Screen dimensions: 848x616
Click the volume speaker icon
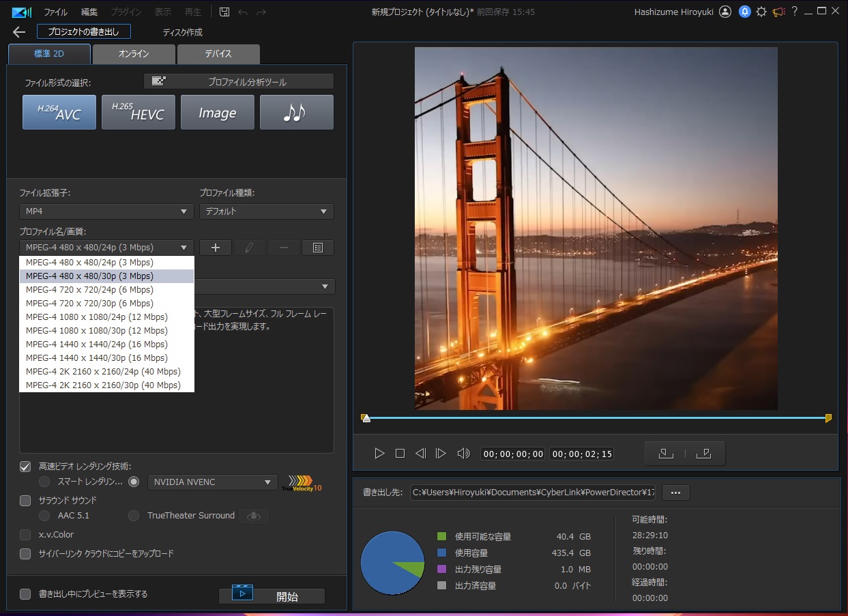point(463,454)
